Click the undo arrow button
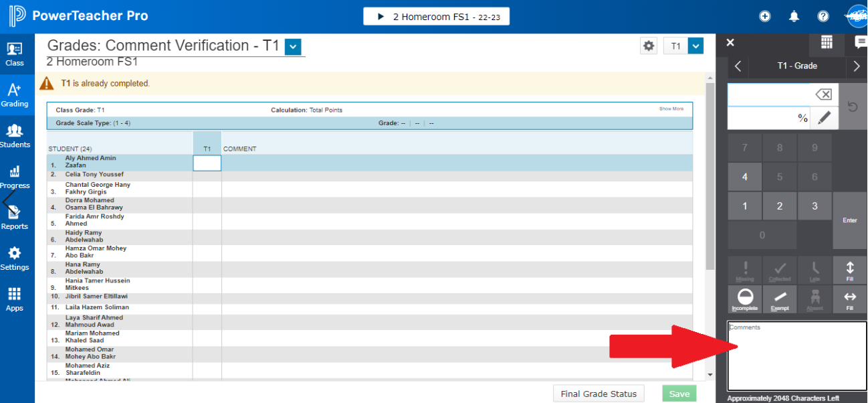 pyautogui.click(x=853, y=106)
